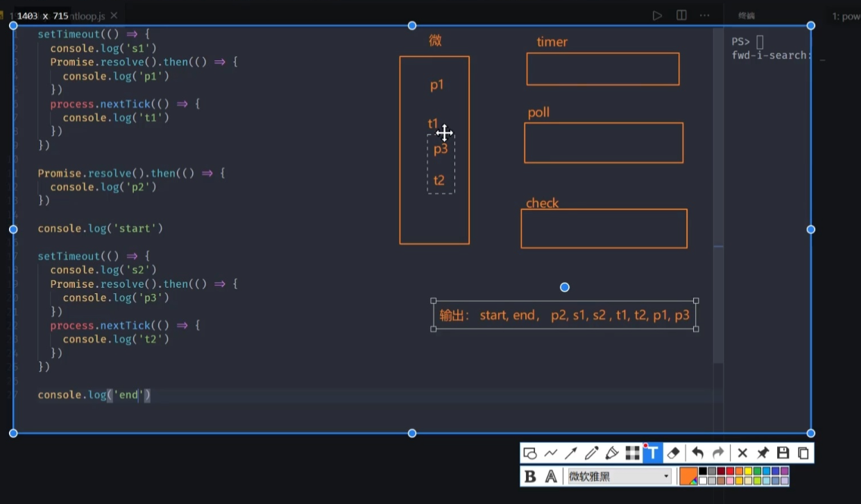Pin the screenshot to screen
The image size is (861, 504).
point(762,453)
